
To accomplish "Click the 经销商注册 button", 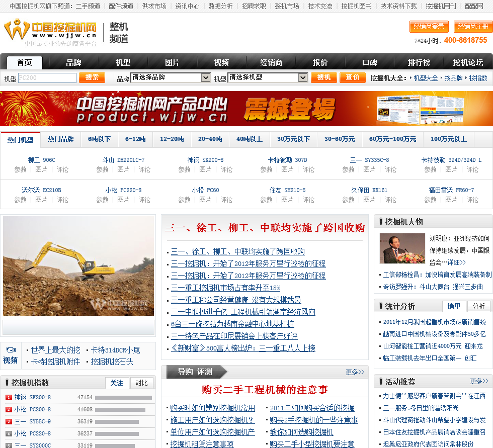I will (x=473, y=27).
